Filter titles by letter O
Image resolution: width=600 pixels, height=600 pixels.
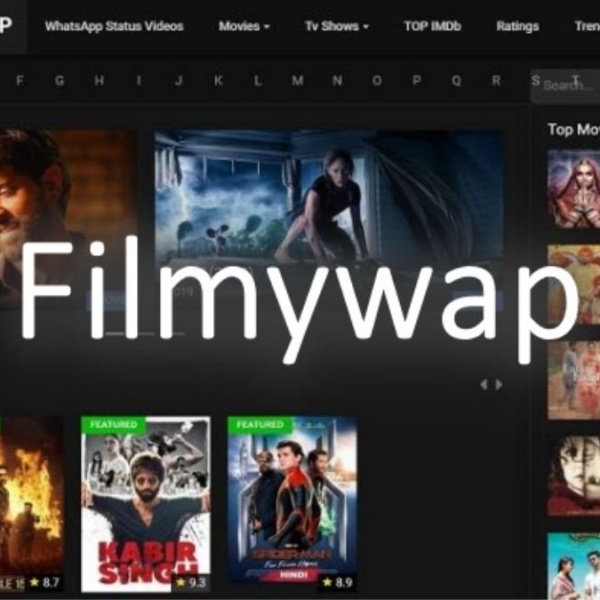click(377, 80)
